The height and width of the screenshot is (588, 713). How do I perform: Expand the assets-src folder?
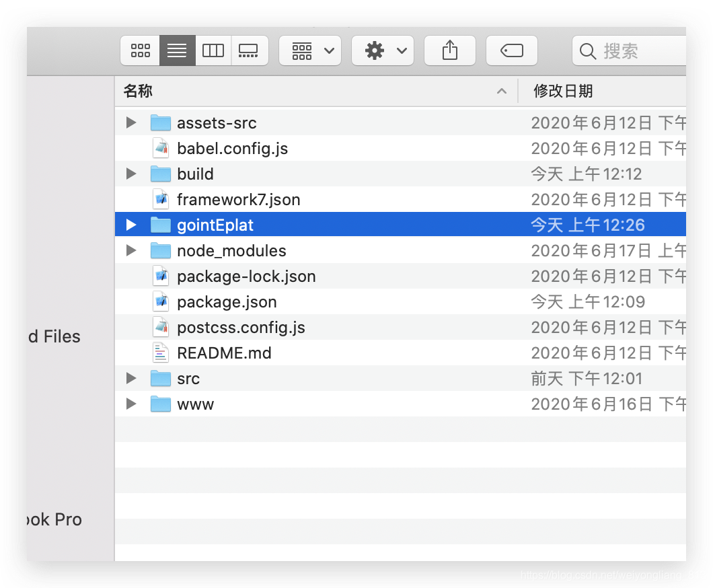131,122
